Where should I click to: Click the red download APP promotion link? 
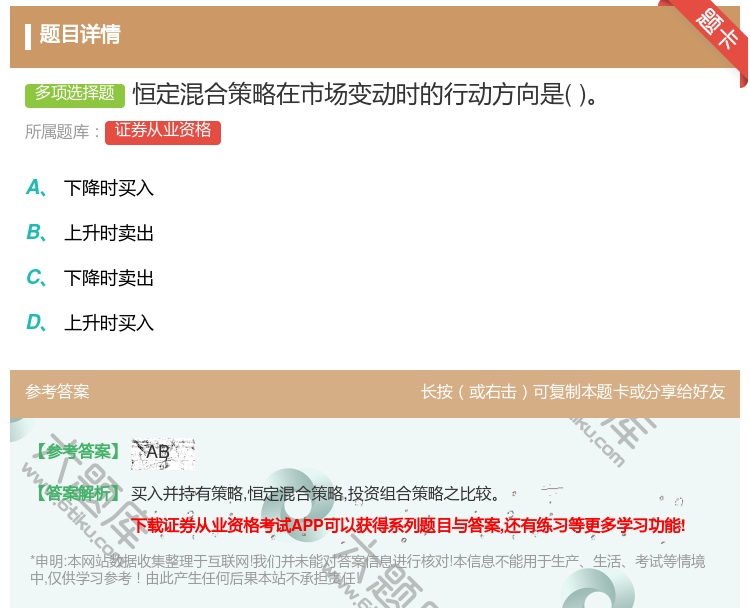pos(408,525)
